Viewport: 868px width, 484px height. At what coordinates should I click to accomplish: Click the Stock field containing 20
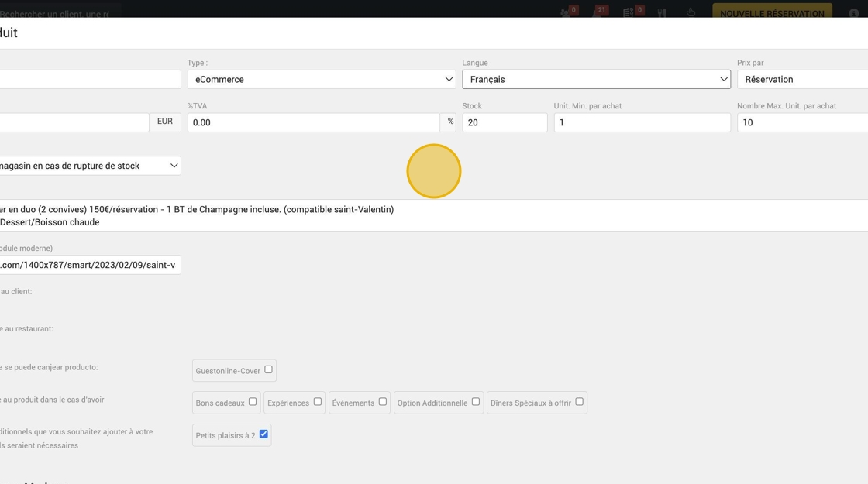pos(505,122)
